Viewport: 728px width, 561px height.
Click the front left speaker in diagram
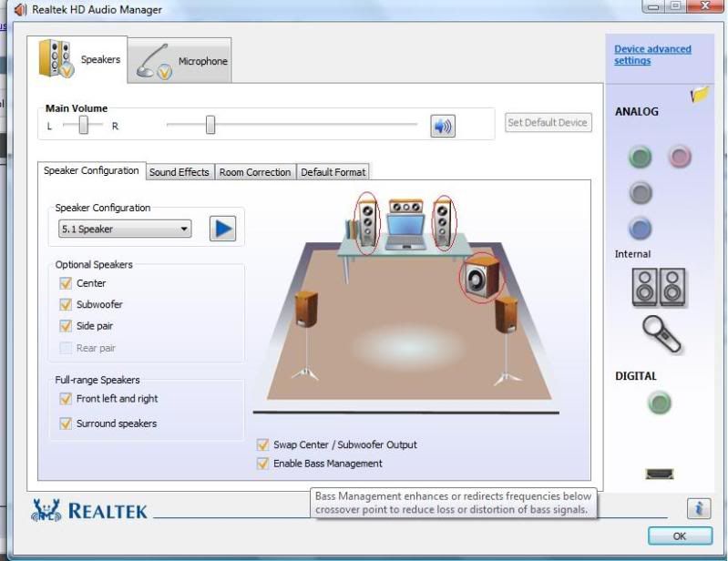pyautogui.click(x=367, y=223)
